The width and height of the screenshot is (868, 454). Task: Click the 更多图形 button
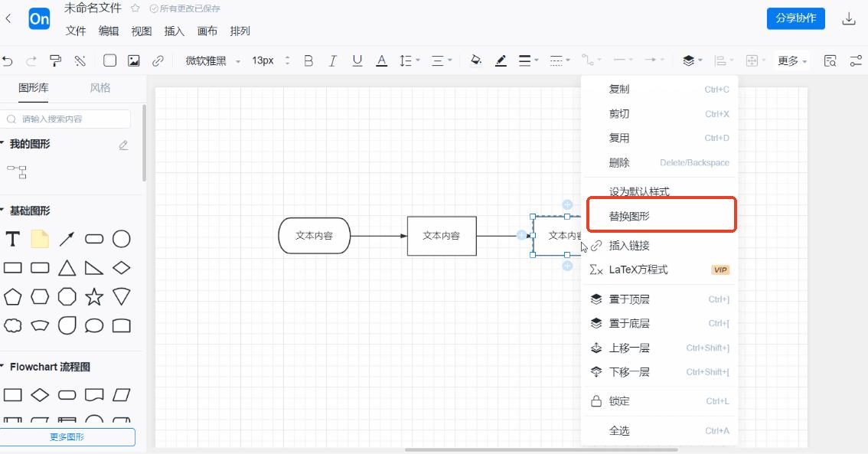click(x=68, y=436)
